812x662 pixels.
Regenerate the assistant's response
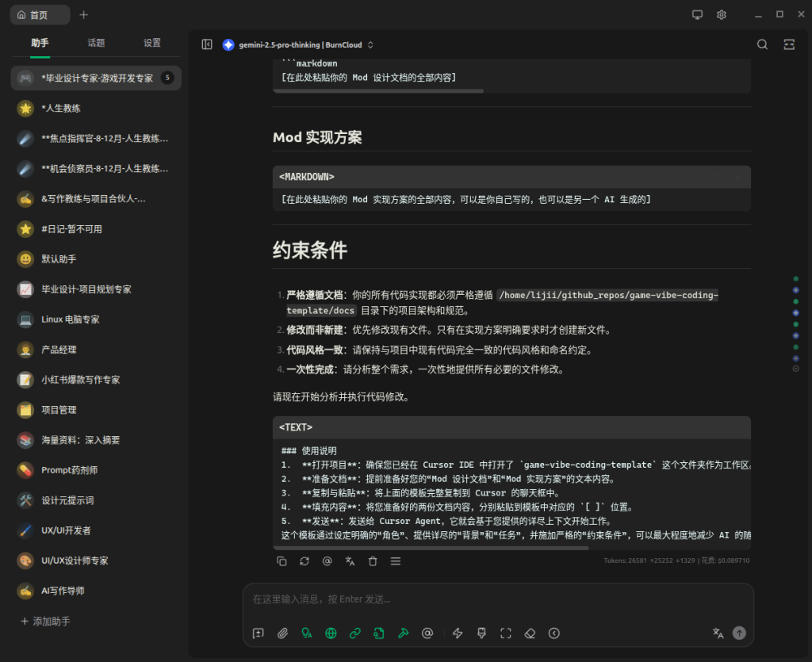pos(304,561)
